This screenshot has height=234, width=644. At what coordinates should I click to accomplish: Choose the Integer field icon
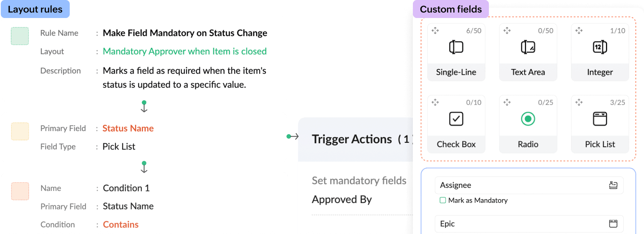[x=600, y=47]
